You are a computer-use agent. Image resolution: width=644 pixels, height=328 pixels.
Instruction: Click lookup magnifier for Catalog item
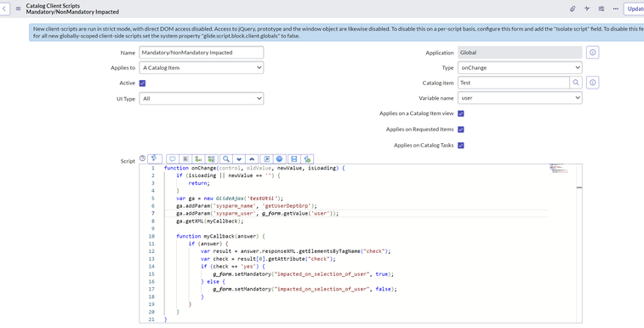(576, 83)
